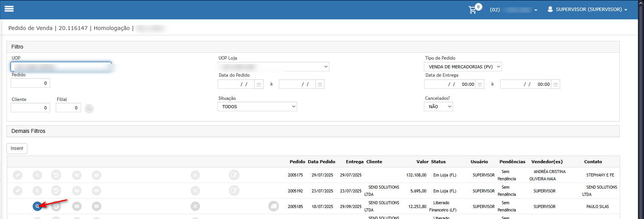Viewport: 644px width, 219px height.
Task: Expand the Demais Filtros panel
Action: [x=313, y=131]
